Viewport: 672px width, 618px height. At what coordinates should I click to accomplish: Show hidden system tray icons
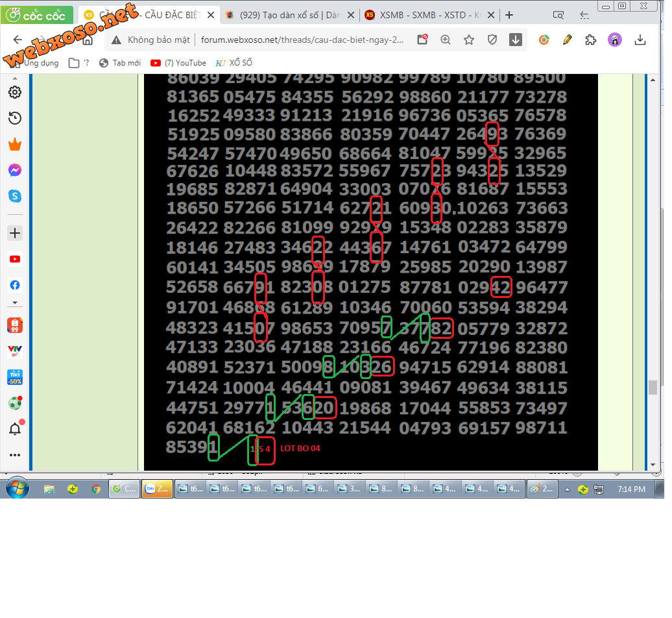(567, 489)
